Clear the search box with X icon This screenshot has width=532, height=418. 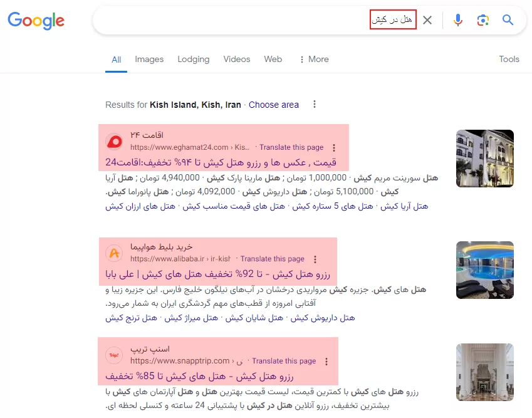(427, 20)
